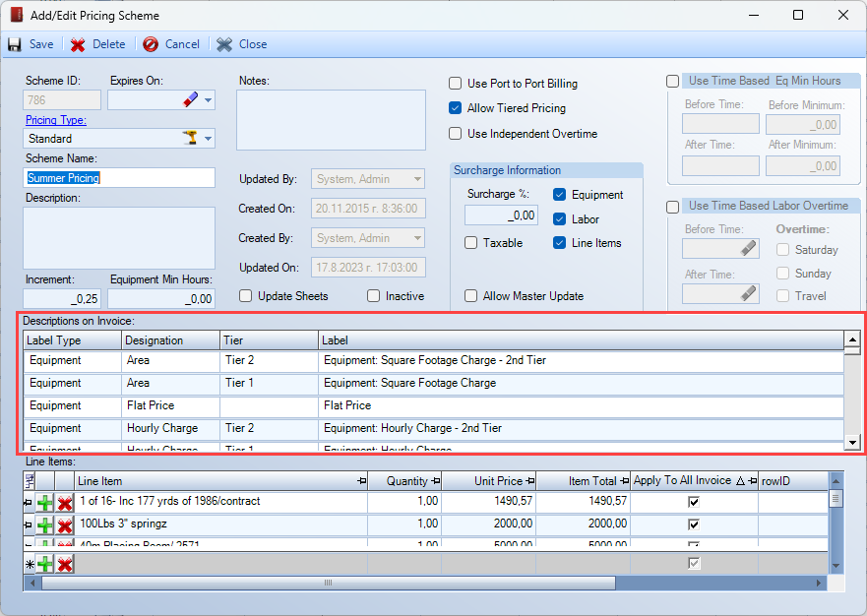Open the Created By dropdown
Viewport: 867px width, 616px height.
[417, 238]
